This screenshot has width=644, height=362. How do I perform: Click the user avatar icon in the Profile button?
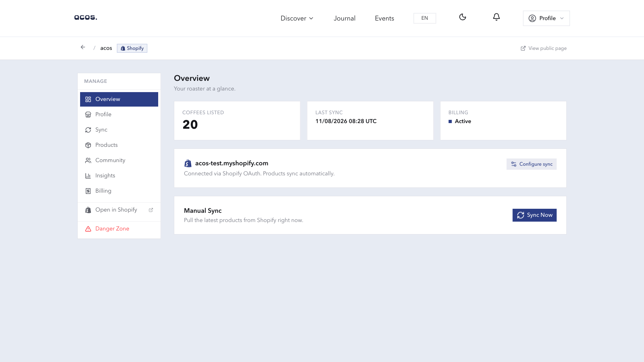point(532,19)
